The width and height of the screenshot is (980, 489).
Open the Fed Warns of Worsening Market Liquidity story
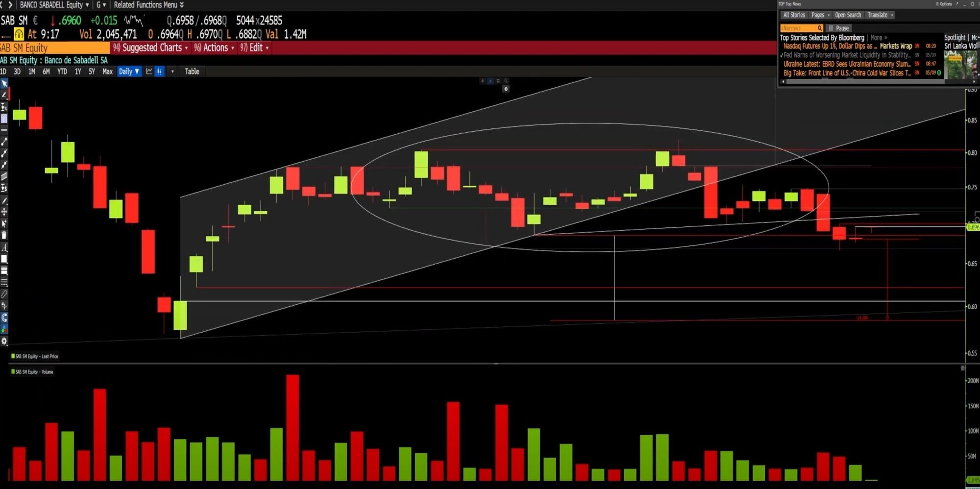point(847,55)
